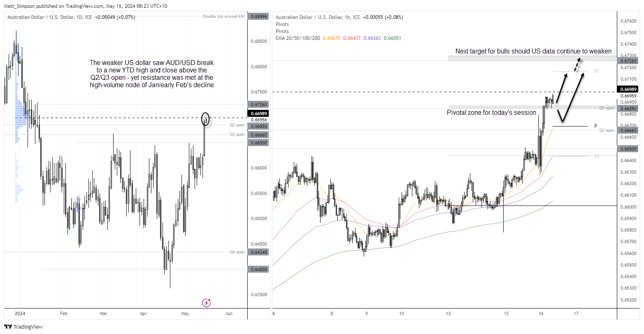Click the '17' date label on 1h chart axis

[576, 313]
